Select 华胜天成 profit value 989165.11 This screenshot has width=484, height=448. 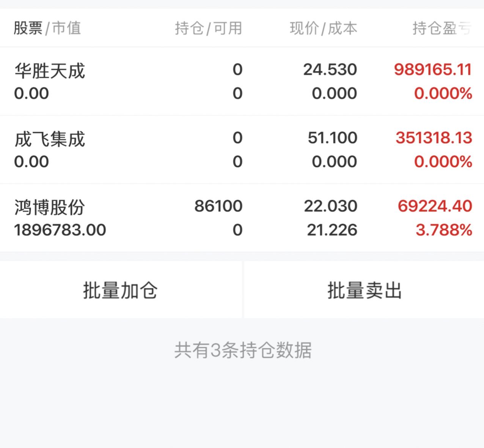click(x=433, y=69)
